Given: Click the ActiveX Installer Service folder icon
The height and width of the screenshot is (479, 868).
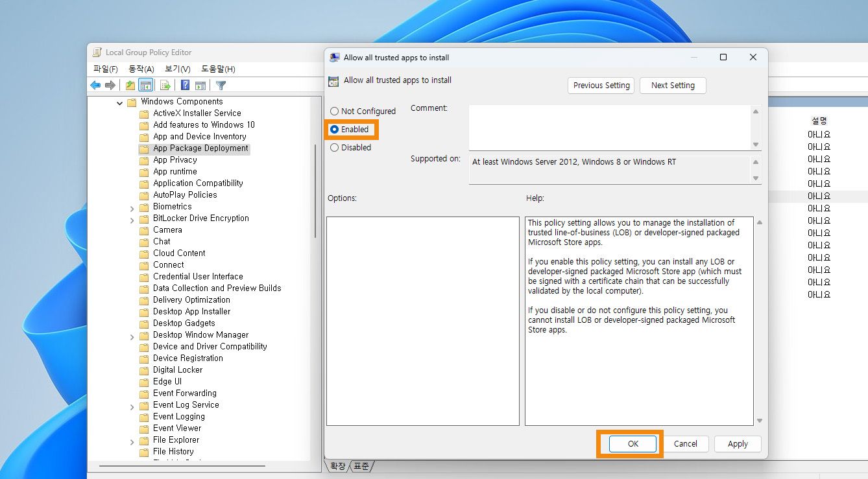Looking at the screenshot, I should (144, 113).
